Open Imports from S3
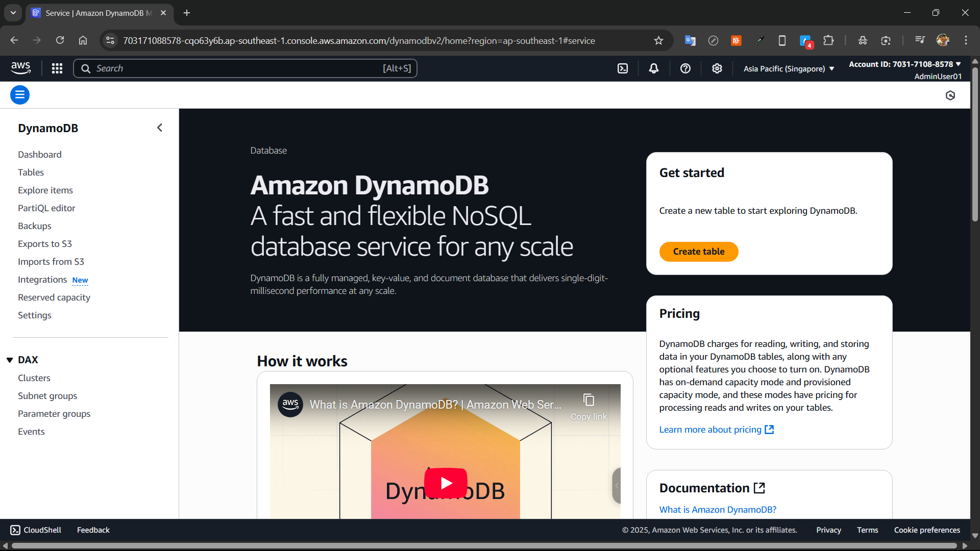980x551 pixels. point(51,262)
